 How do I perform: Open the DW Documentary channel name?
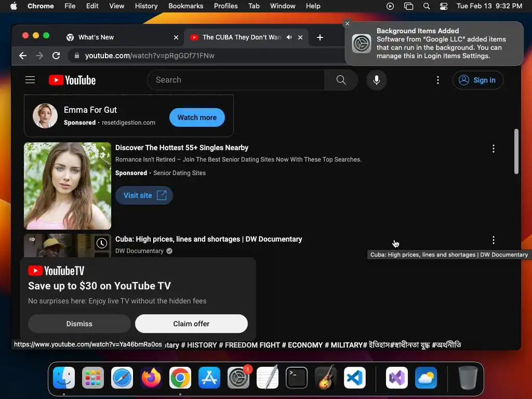[x=139, y=251]
